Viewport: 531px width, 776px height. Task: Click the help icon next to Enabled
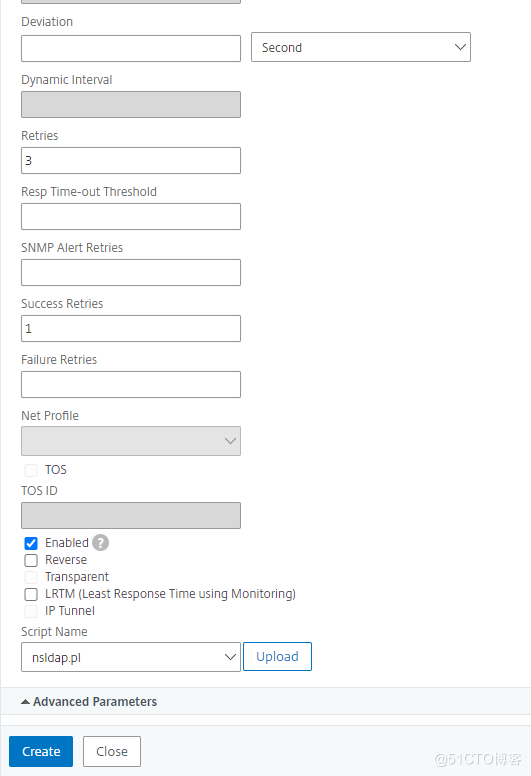pyautogui.click(x=100, y=543)
